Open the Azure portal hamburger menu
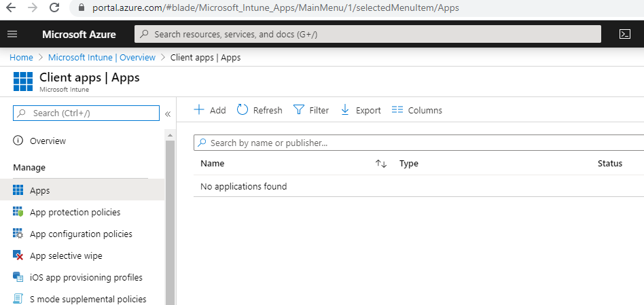644x305 pixels. [12, 34]
